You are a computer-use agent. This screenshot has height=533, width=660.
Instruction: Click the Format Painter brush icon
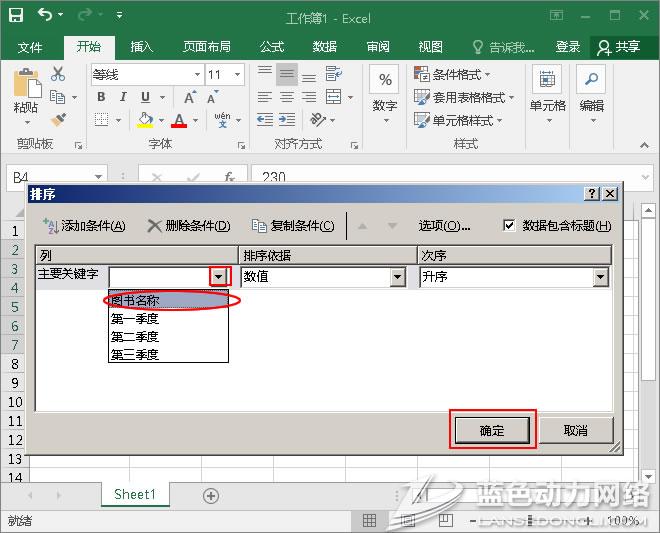(x=57, y=120)
